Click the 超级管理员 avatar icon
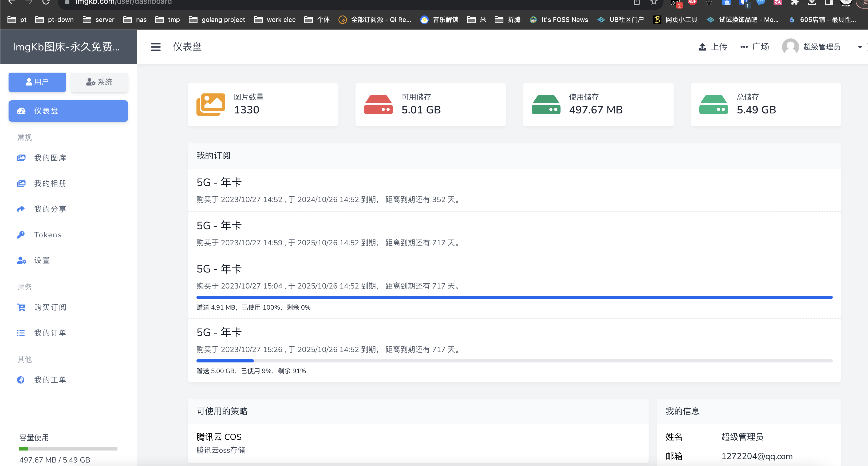Image resolution: width=868 pixels, height=466 pixels. 790,47
